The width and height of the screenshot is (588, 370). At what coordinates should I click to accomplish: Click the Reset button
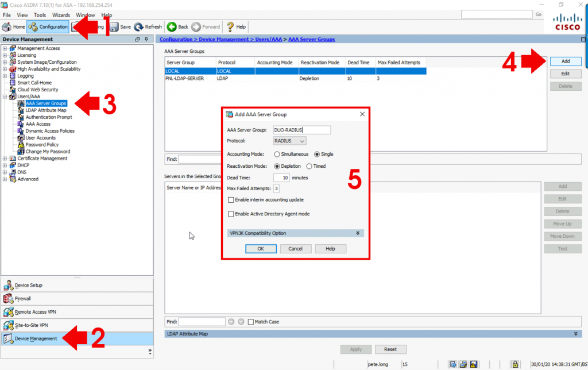(x=390, y=349)
